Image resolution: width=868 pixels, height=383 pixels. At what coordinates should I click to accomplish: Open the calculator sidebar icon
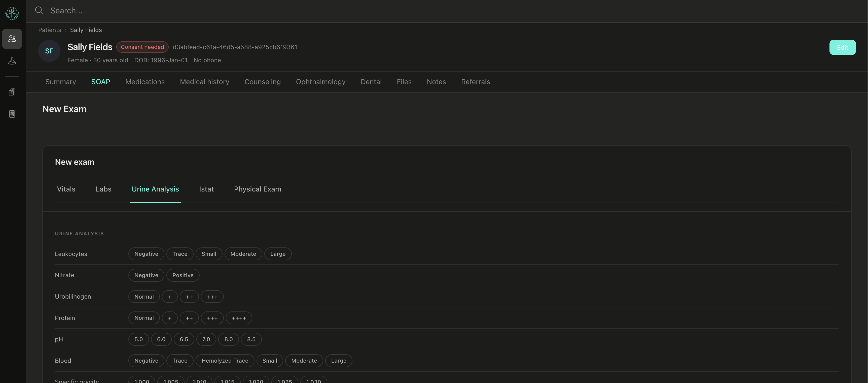click(12, 114)
